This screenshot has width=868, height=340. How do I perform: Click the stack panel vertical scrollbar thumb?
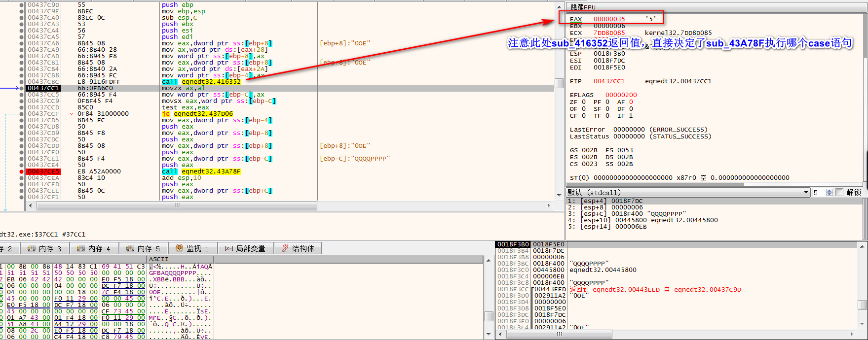click(x=863, y=306)
